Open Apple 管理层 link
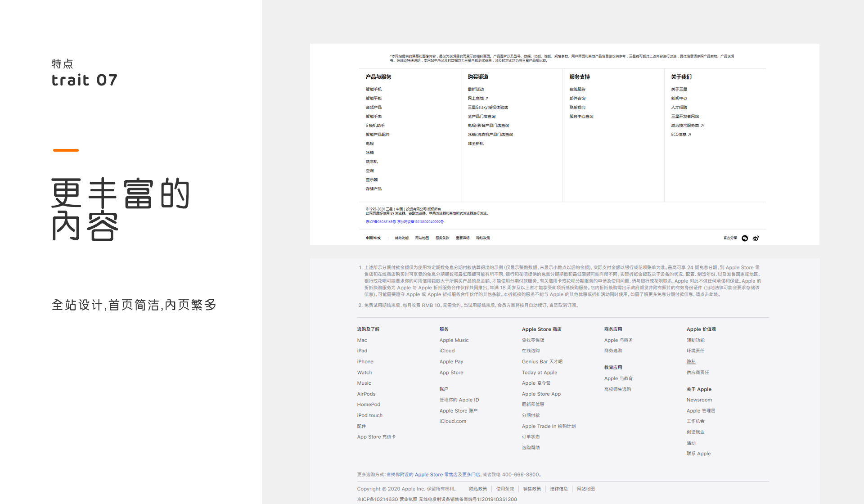This screenshot has width=864, height=504. click(x=701, y=411)
